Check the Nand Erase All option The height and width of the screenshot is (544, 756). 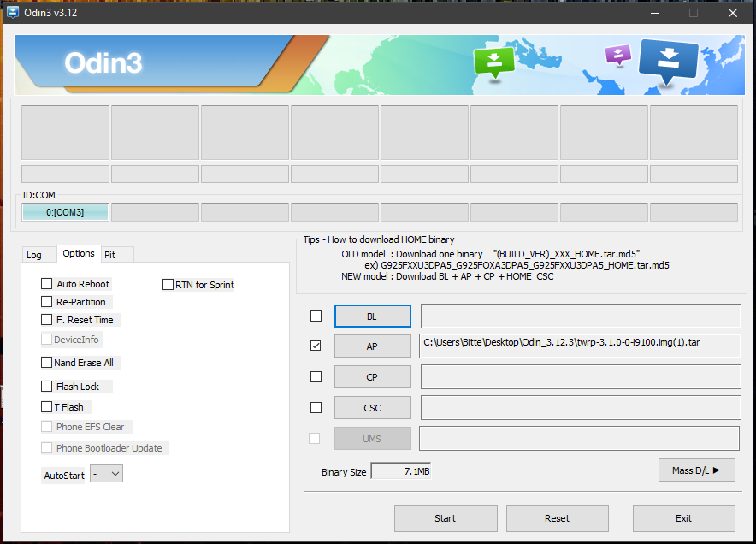47,362
